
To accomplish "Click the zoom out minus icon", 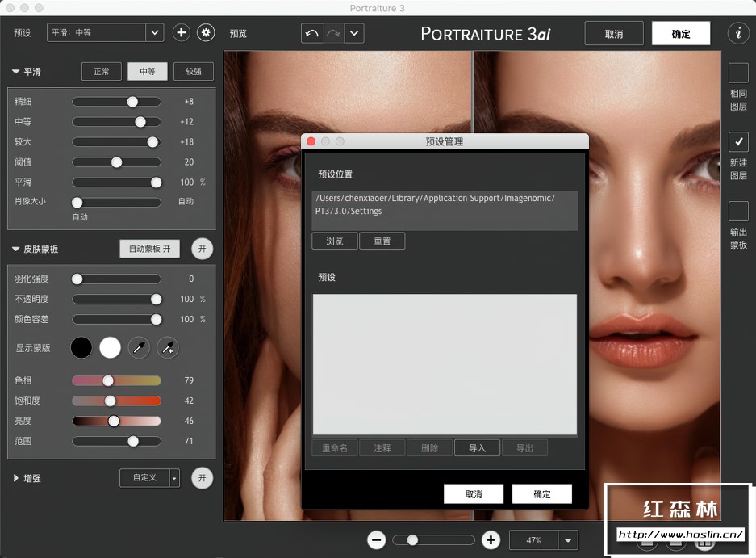I will pyautogui.click(x=376, y=540).
